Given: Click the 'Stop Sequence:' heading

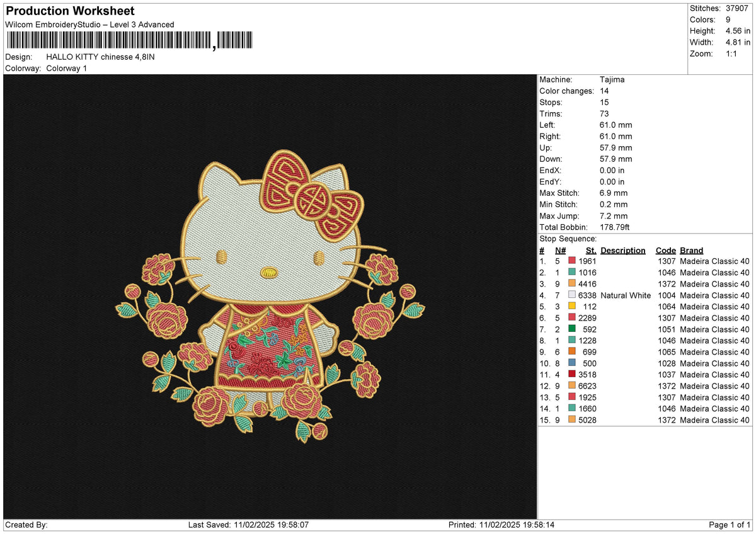Looking at the screenshot, I should (x=568, y=239).
